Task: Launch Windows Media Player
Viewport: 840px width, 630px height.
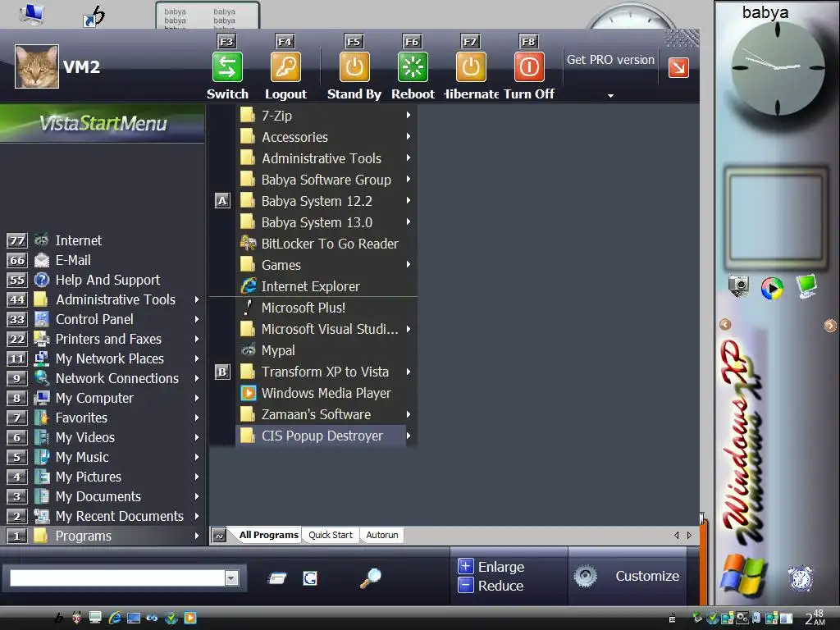Action: [326, 393]
